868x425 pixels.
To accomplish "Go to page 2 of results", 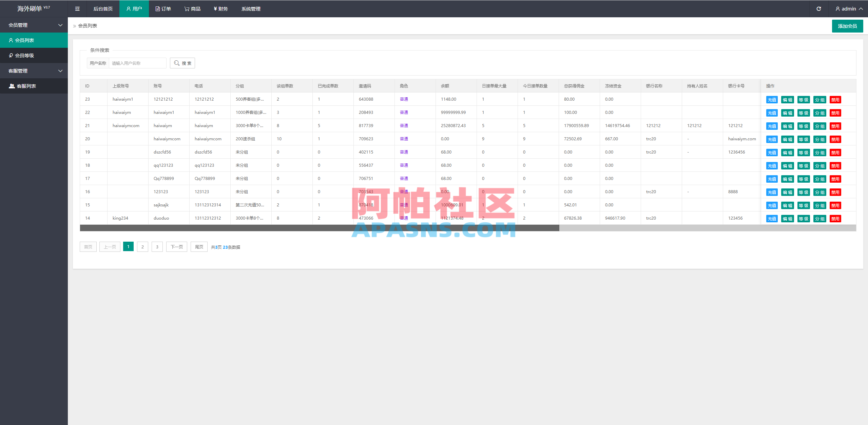I will point(142,247).
